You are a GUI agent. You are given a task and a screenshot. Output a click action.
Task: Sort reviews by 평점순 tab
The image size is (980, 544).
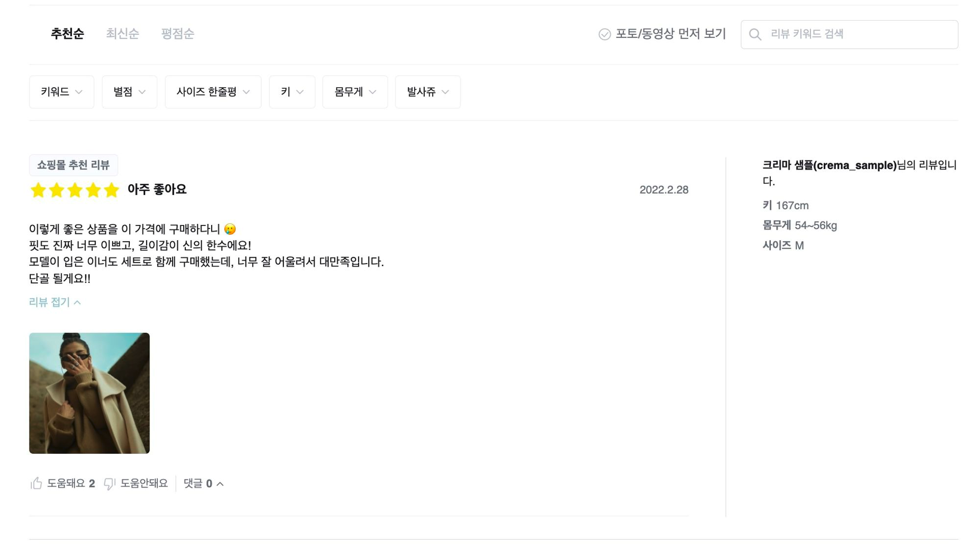point(178,34)
